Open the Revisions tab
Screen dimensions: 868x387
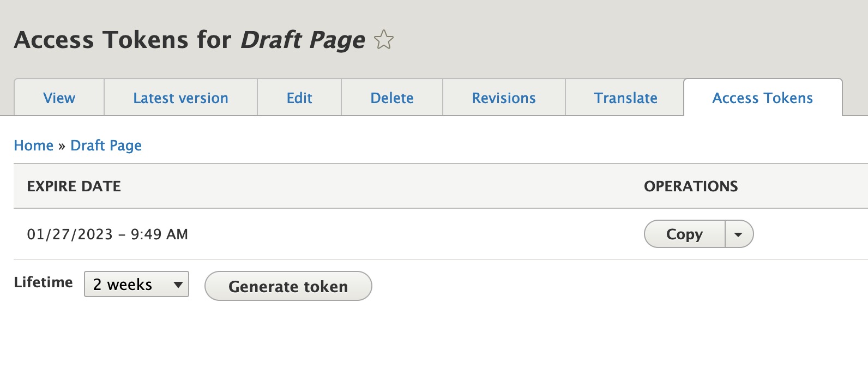click(x=504, y=98)
